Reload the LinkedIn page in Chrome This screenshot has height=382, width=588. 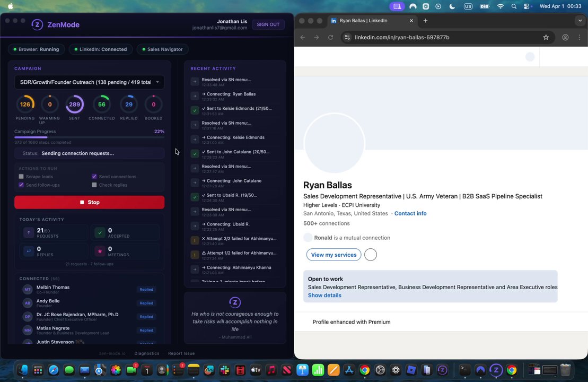[x=330, y=37]
